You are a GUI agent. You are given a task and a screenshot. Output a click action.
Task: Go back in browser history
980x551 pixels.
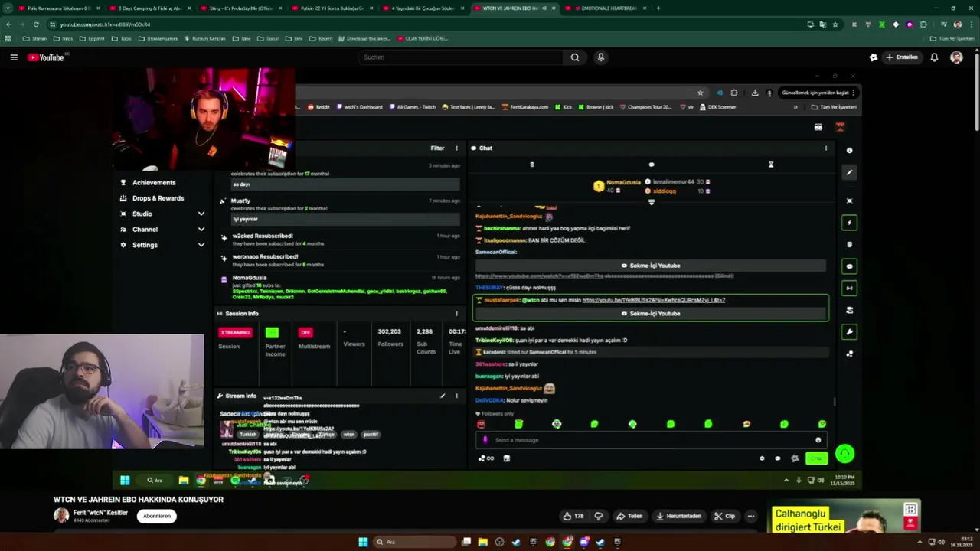[x=8, y=24]
